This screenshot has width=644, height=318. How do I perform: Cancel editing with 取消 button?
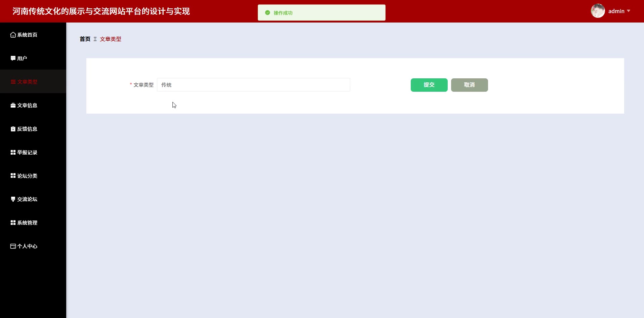pos(470,85)
